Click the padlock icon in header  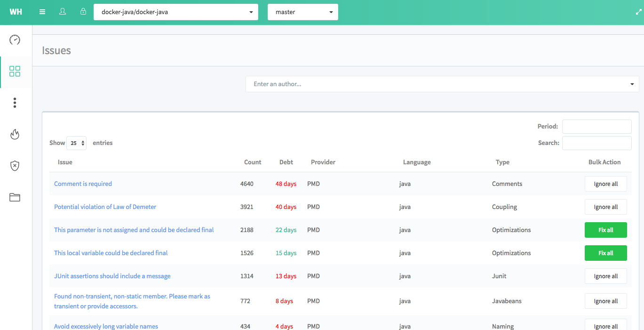83,12
